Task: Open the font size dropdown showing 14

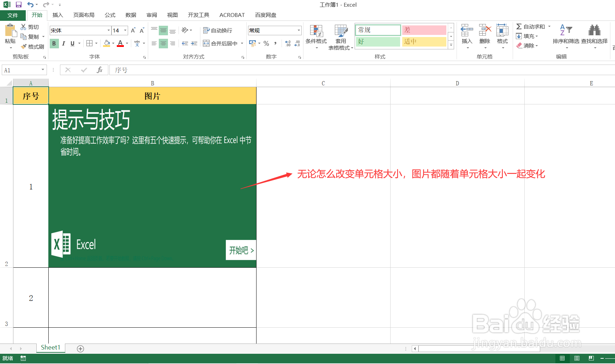Action: pyautogui.click(x=125, y=30)
